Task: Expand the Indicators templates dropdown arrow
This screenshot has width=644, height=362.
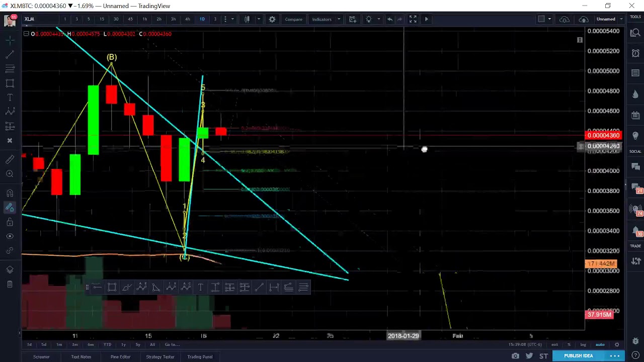Action: 339,19
